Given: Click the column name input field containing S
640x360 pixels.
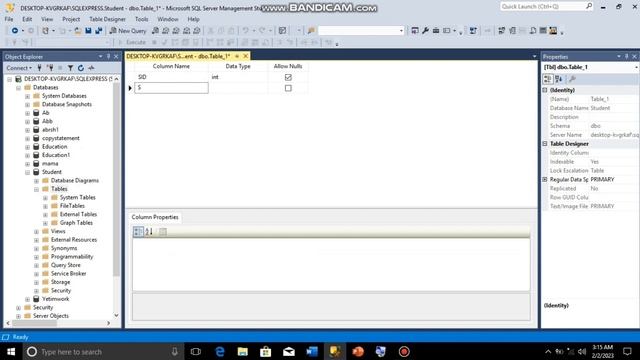Looking at the screenshot, I should tap(171, 88).
